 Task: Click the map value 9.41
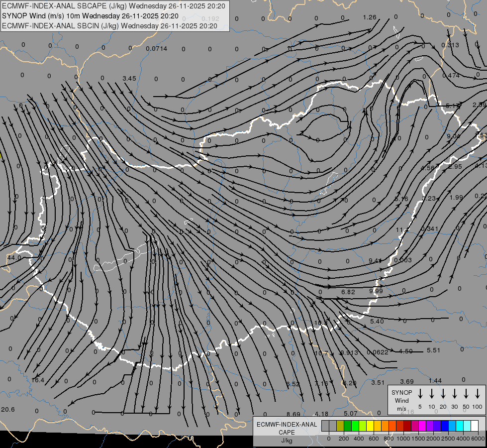click(375, 260)
